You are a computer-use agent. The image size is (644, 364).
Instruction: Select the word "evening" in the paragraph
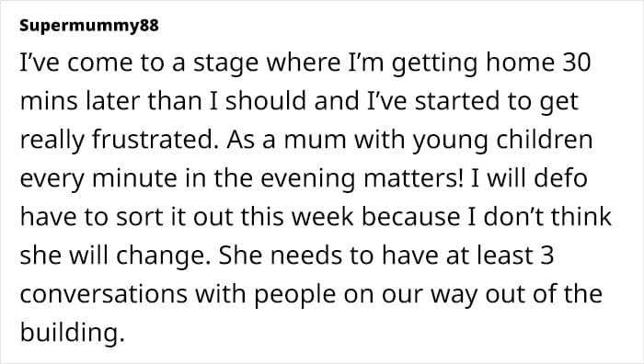pos(307,178)
